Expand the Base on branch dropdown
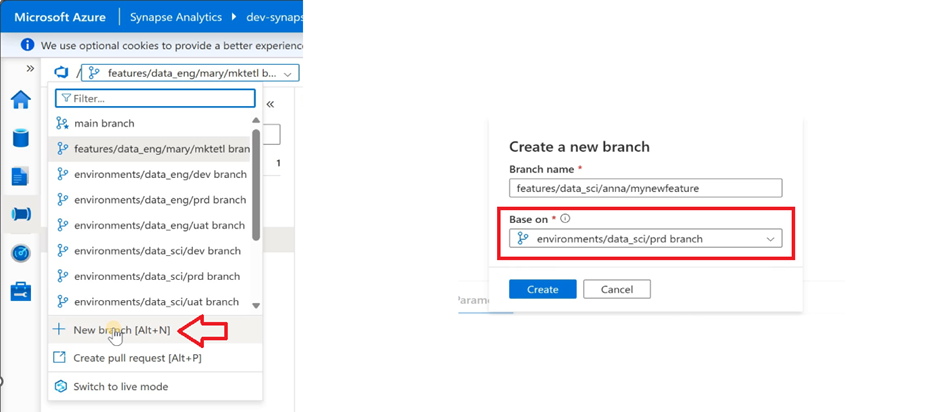 click(x=646, y=239)
